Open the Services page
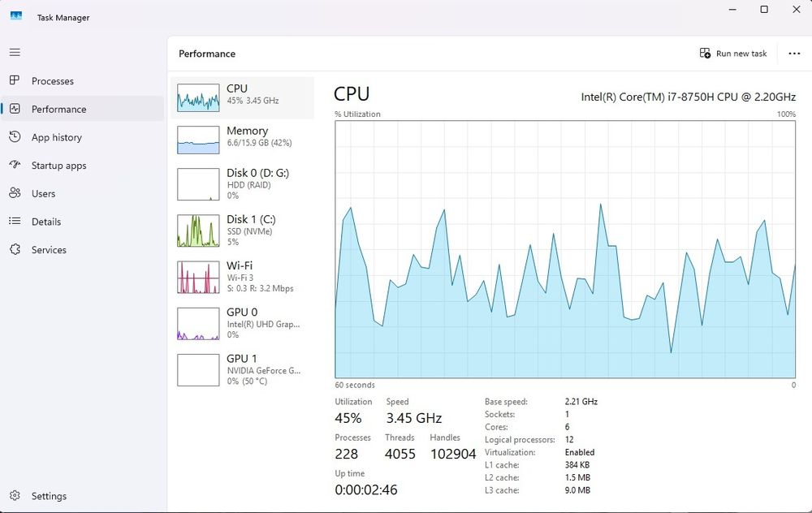Viewport: 812px width, 513px height. pyautogui.click(x=82, y=249)
